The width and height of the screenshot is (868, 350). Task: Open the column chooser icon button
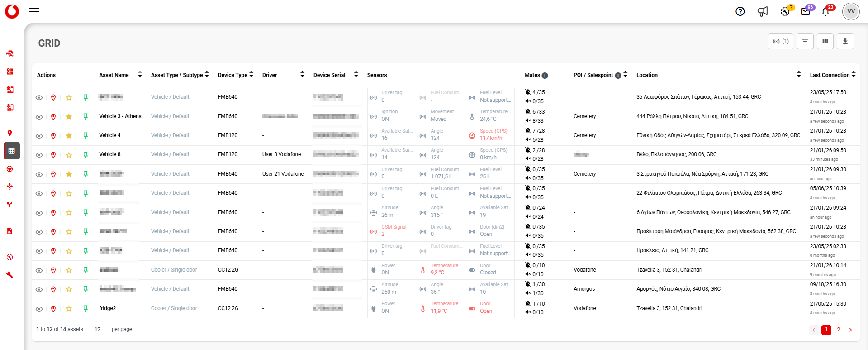[x=825, y=41]
